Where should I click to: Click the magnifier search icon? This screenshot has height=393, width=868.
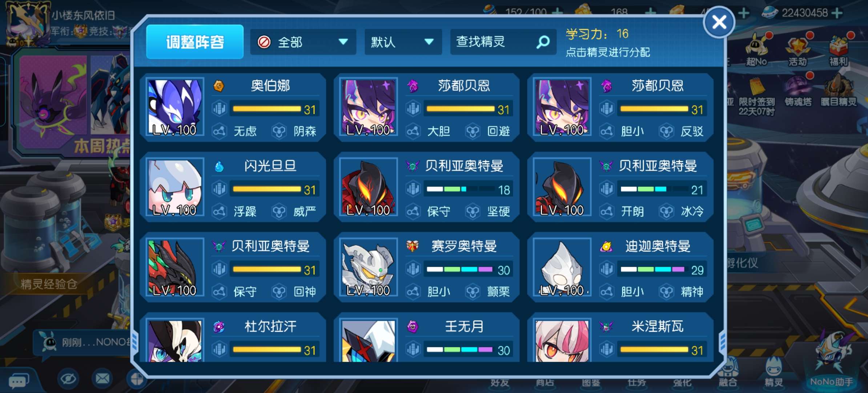(x=543, y=42)
